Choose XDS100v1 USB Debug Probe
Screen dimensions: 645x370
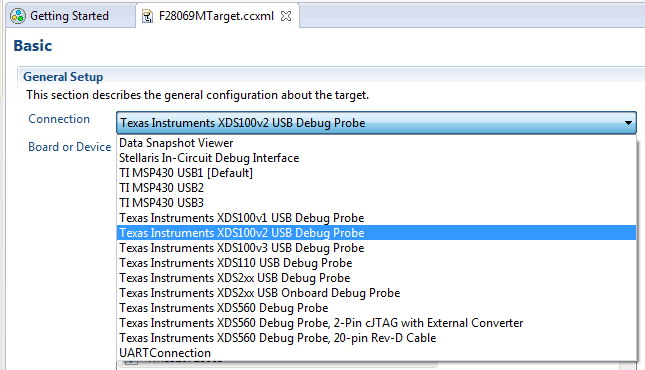coord(376,218)
